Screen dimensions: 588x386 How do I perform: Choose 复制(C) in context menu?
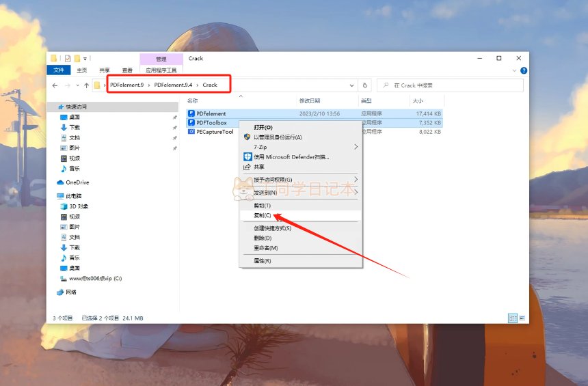(x=301, y=215)
